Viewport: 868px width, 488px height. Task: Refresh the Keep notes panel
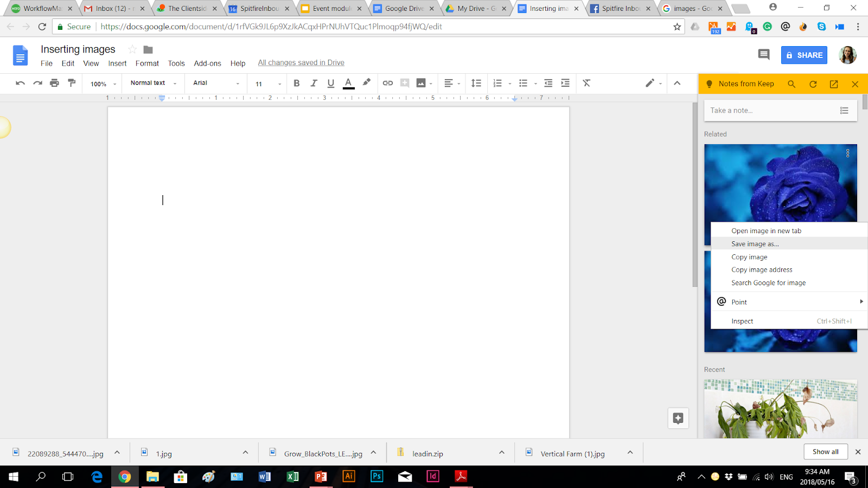(813, 84)
